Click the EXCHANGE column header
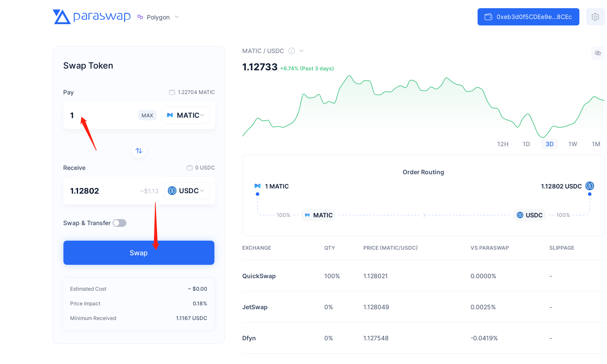607x364 pixels. coord(257,248)
